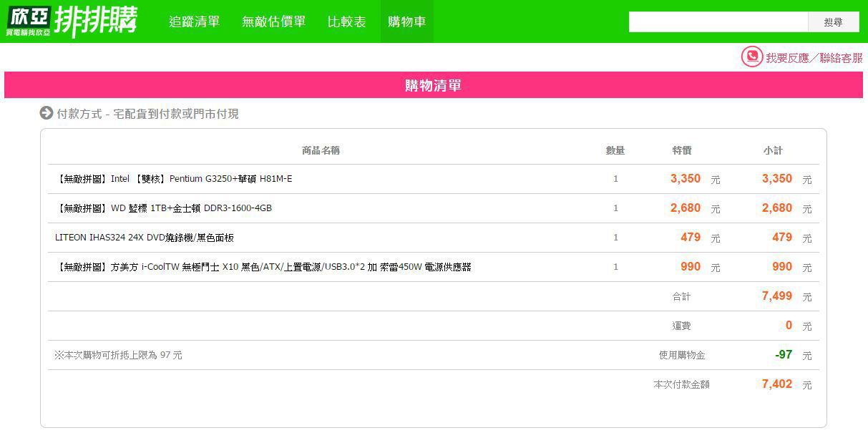
Task: Click the 合計 label
Action: point(682,296)
